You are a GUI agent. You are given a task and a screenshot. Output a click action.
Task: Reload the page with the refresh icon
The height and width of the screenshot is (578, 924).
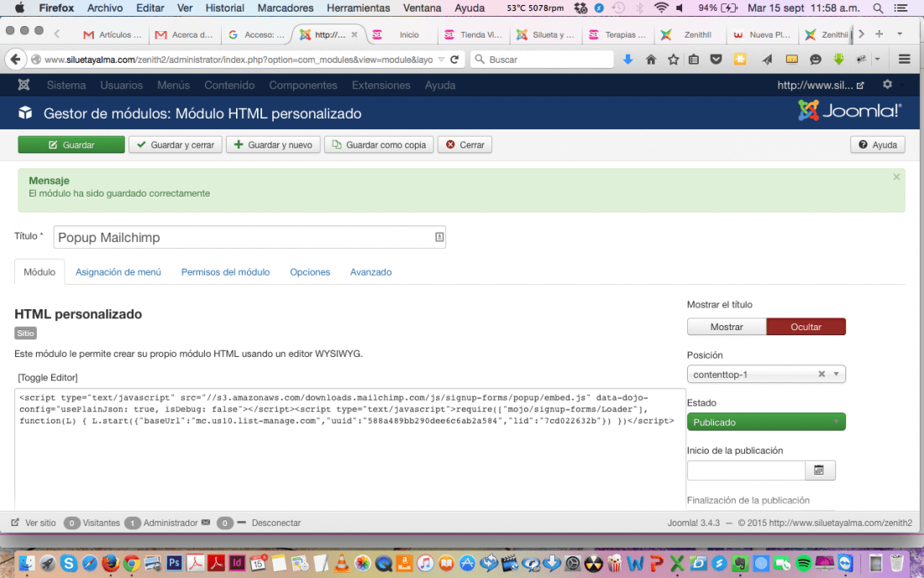point(454,60)
